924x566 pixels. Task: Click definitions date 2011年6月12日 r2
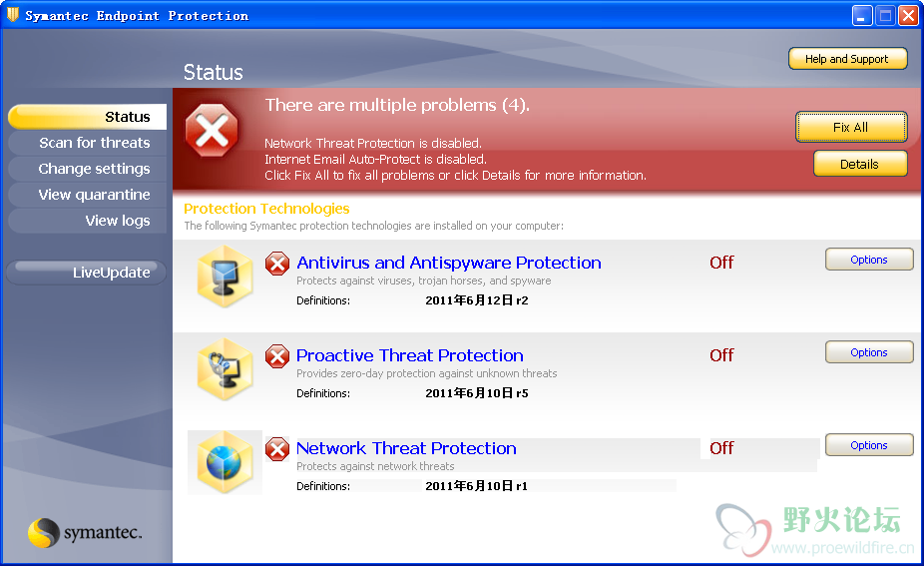pos(477,300)
